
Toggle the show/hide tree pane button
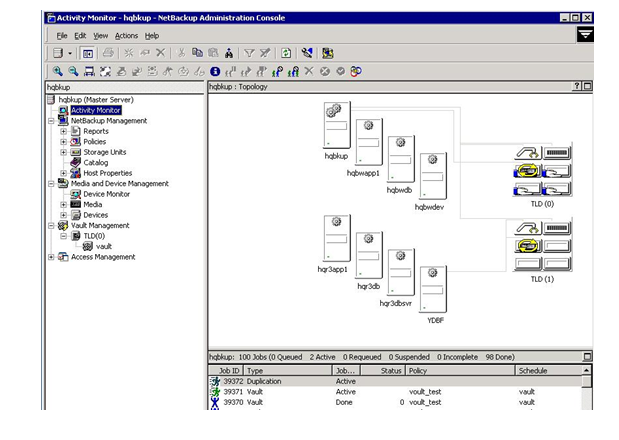coord(87,53)
